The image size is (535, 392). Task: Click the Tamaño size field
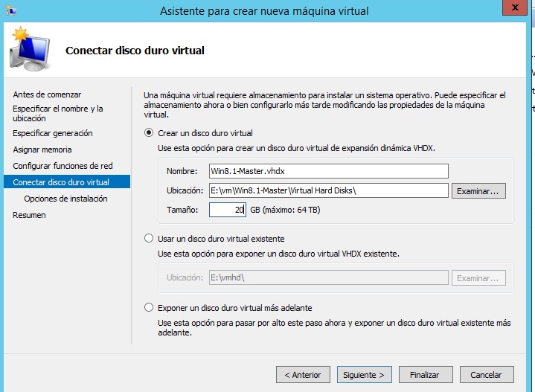[227, 210]
